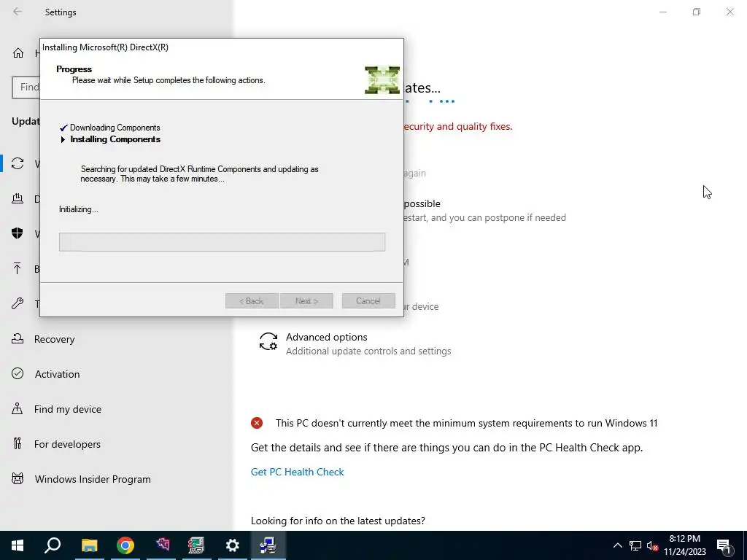Click the 'Initializing...' status text
The image size is (747, 560).
tap(79, 209)
